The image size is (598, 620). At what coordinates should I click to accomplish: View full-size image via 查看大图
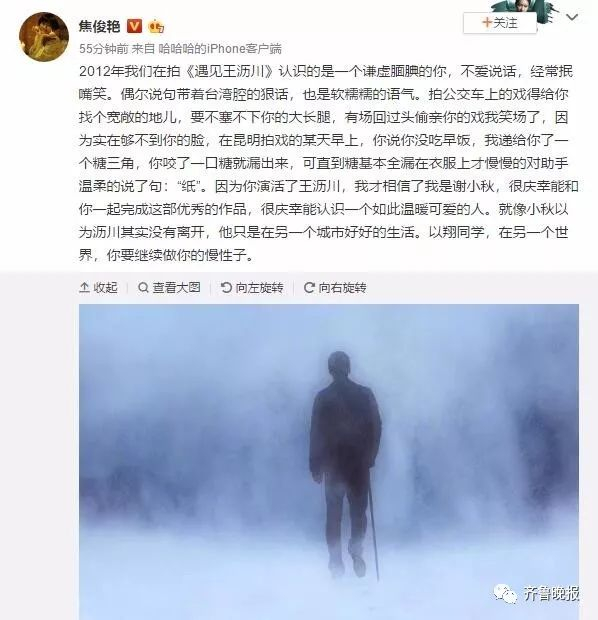point(169,287)
